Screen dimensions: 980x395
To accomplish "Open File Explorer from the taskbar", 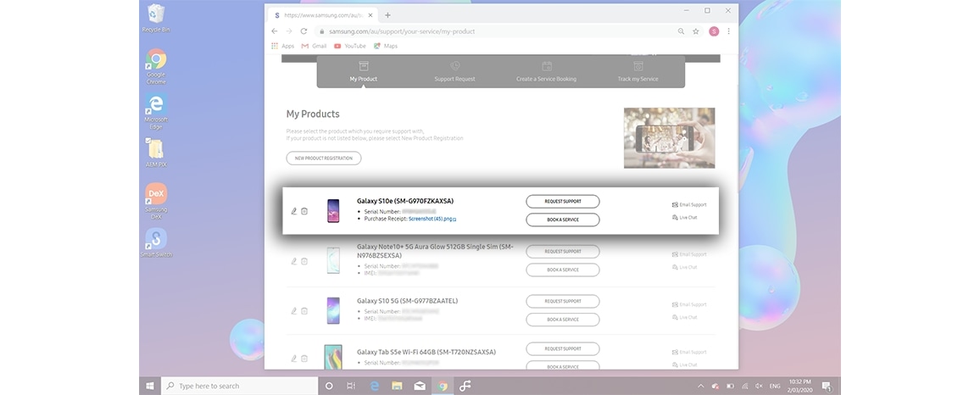I will pos(397,386).
